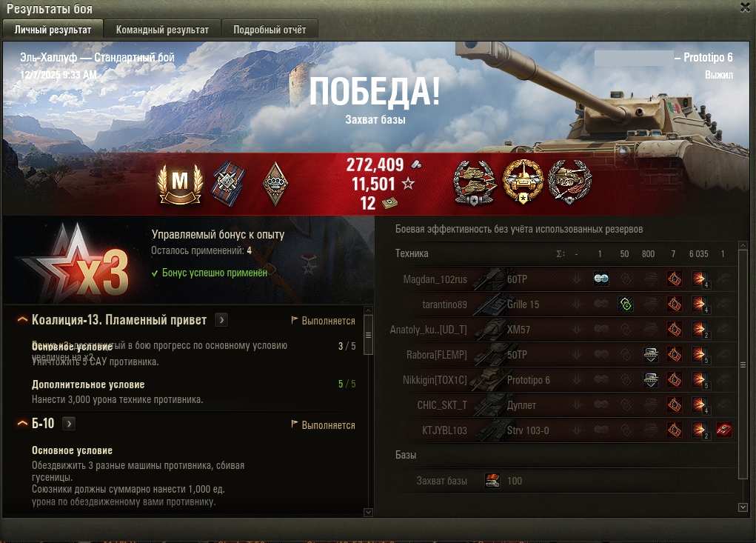This screenshot has width=756, height=543.
Task: Collapse the Коалиция-13 mission section
Action: tap(22, 320)
